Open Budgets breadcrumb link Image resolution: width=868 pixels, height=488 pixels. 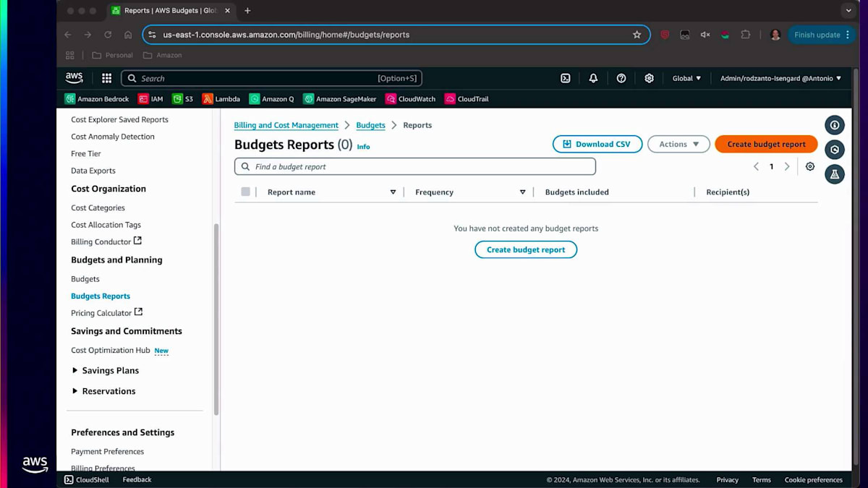[371, 125]
